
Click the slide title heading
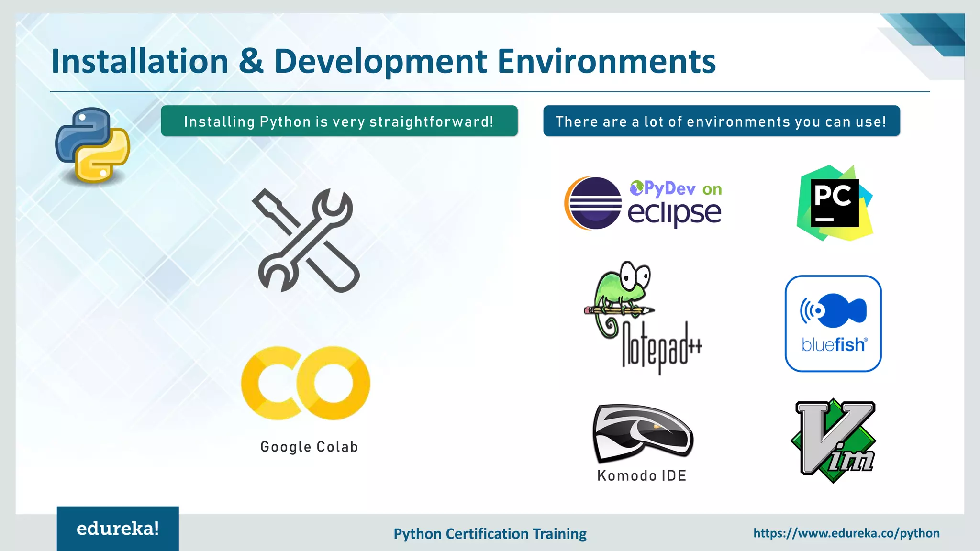point(383,61)
